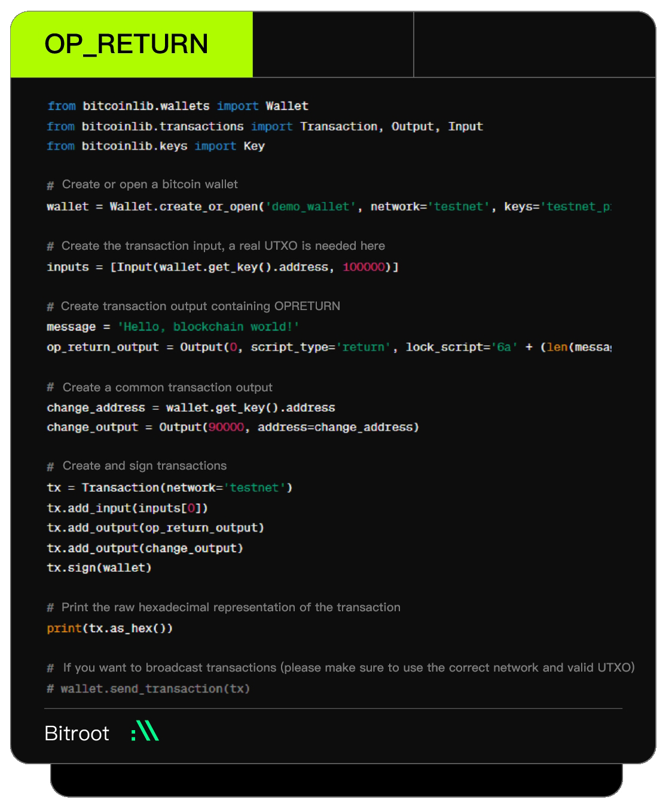This screenshot has height=812, width=672.
Task: Click the 100000 value in the inputs line
Action: pos(364,267)
